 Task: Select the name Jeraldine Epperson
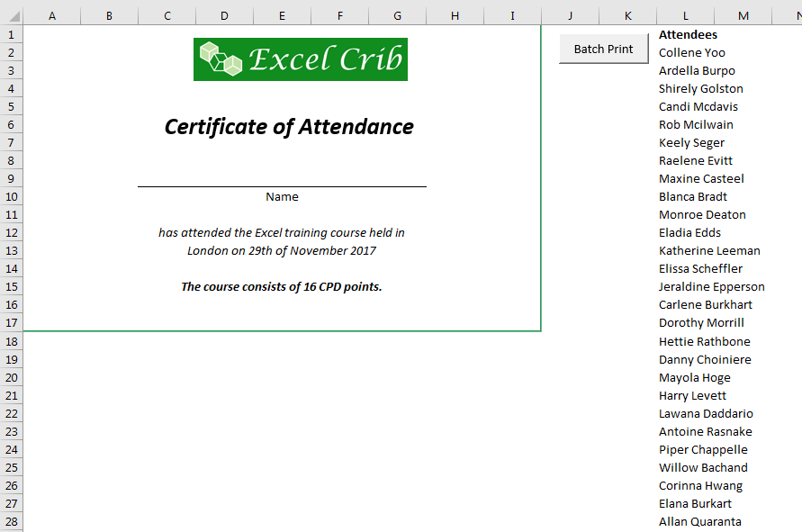(x=711, y=286)
